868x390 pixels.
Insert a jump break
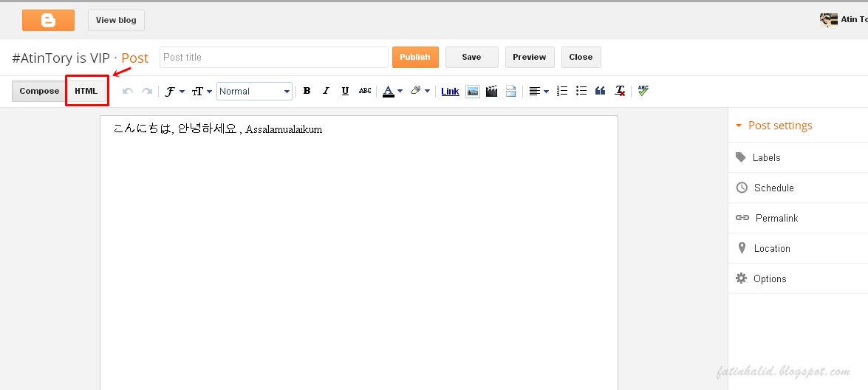pyautogui.click(x=510, y=92)
